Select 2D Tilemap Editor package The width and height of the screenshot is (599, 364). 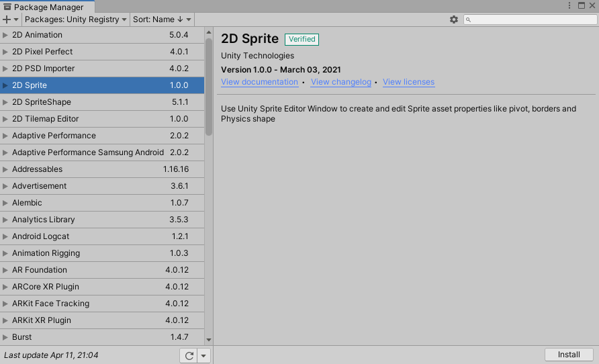point(102,119)
